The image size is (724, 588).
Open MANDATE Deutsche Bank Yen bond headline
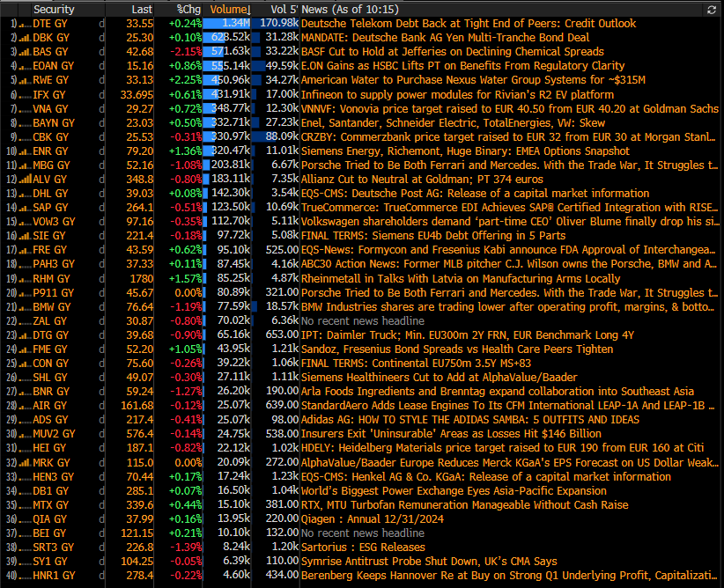445,38
